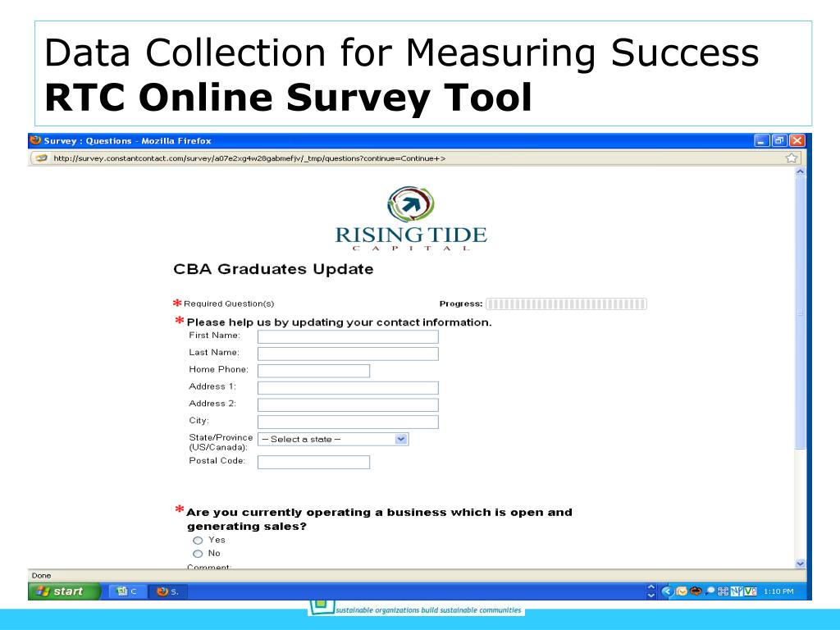Click the bookmark star in the address bar
The image size is (840, 630).
coord(792,158)
